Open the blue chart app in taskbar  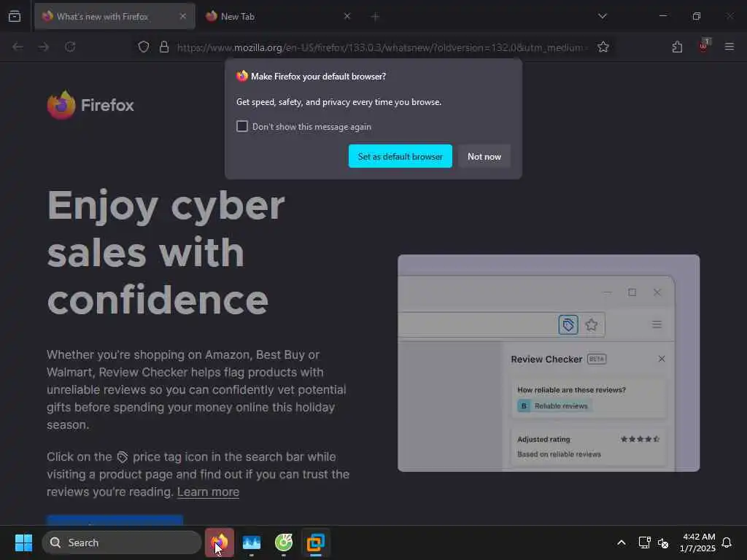[252, 542]
